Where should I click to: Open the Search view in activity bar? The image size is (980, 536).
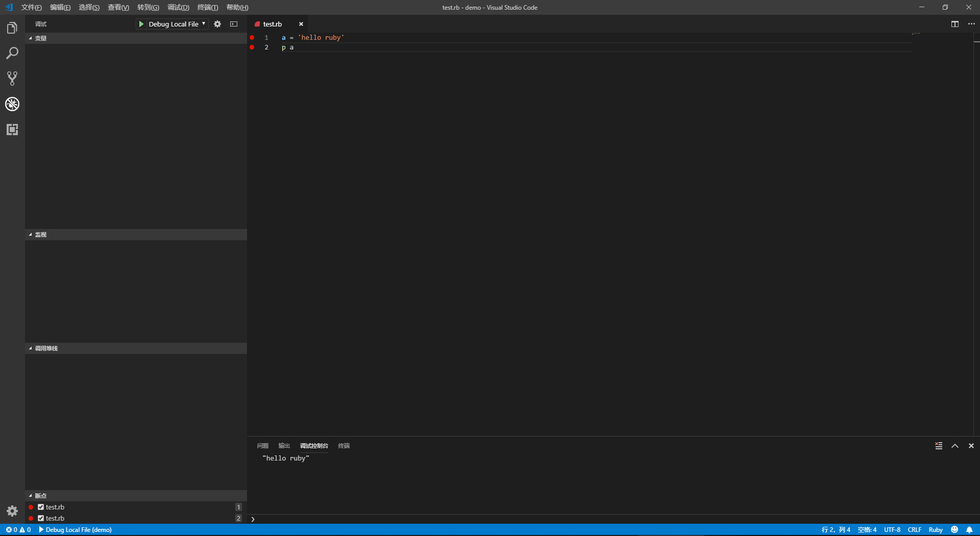[12, 53]
